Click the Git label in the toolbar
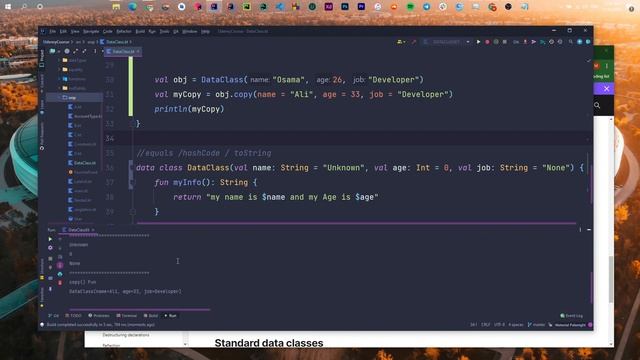The width and height of the screenshot is (640, 360). point(516,42)
